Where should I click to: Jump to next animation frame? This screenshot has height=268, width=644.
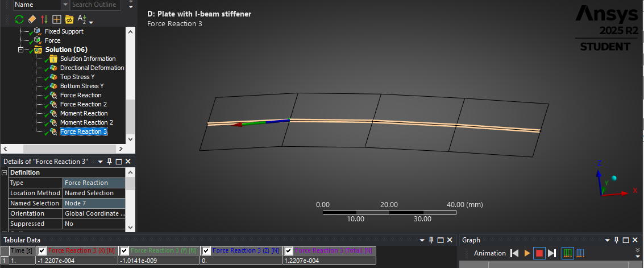(x=552, y=253)
